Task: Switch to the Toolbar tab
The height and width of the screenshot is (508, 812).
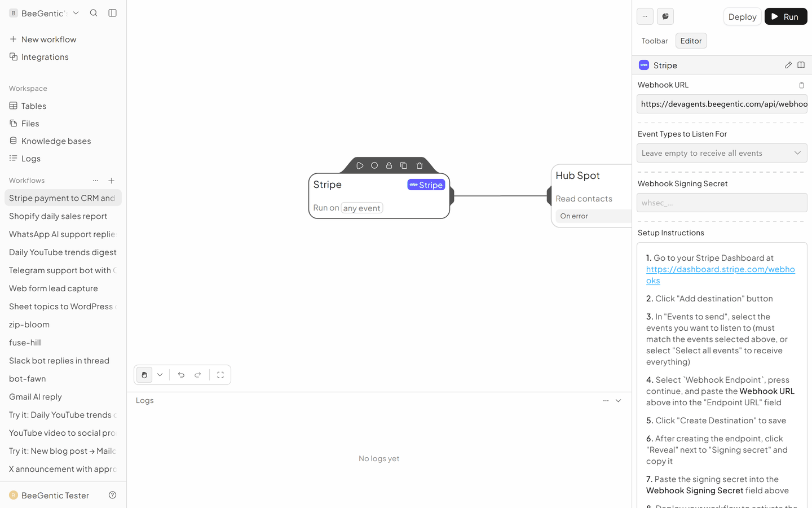Action: click(x=655, y=41)
